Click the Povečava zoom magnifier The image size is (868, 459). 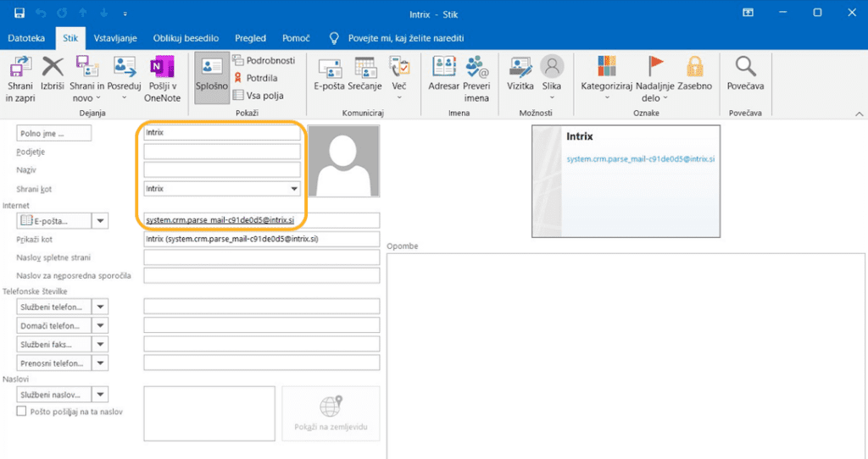[x=746, y=73]
